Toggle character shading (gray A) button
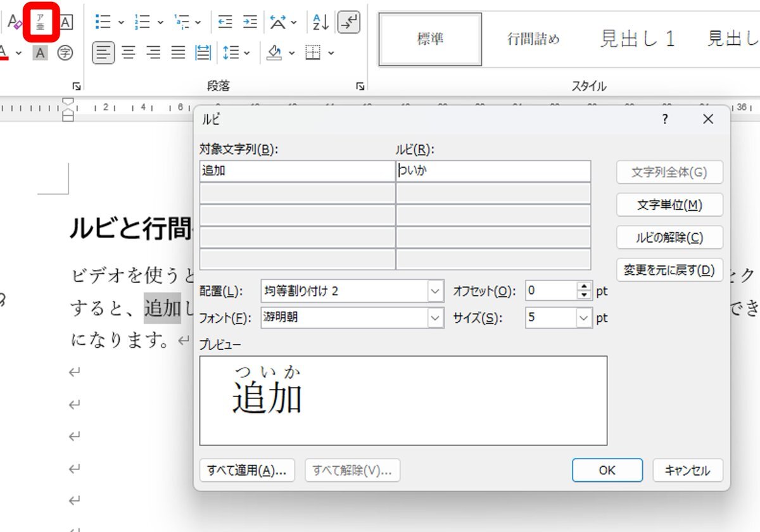This screenshot has width=760, height=532. click(41, 53)
